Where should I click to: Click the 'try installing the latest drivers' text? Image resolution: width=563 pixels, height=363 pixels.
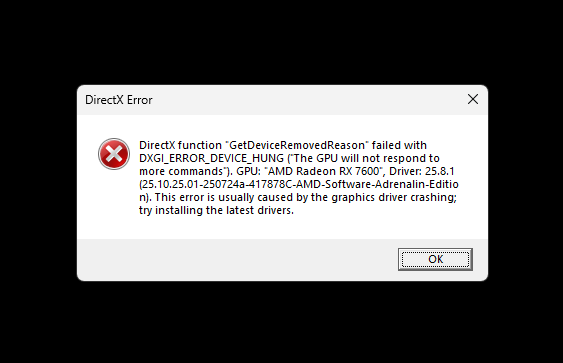click(217, 210)
